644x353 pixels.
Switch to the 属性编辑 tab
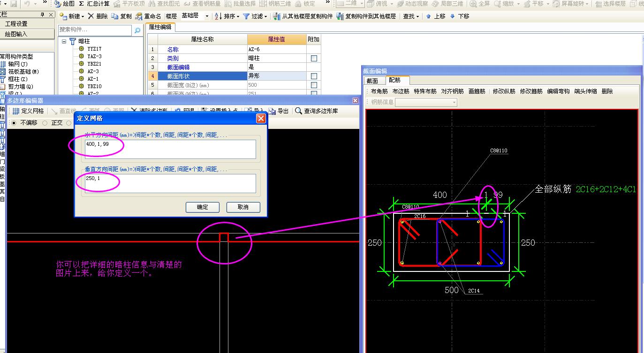(160, 27)
